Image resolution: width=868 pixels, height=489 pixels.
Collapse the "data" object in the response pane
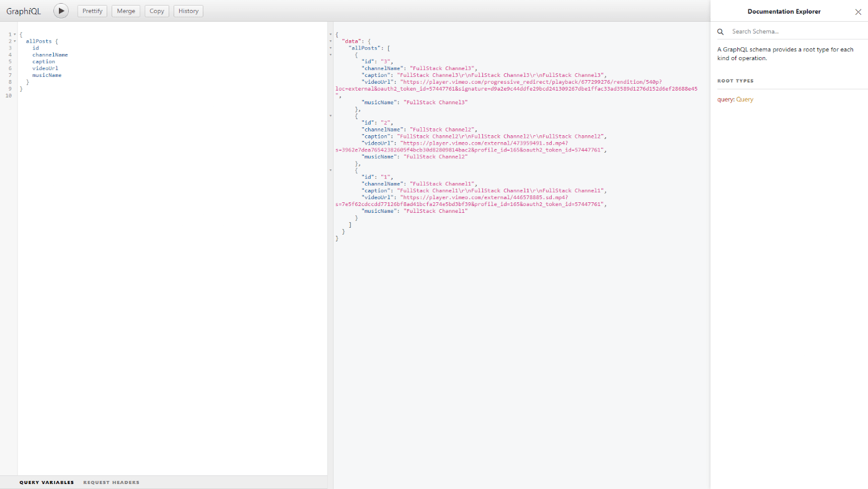329,42
